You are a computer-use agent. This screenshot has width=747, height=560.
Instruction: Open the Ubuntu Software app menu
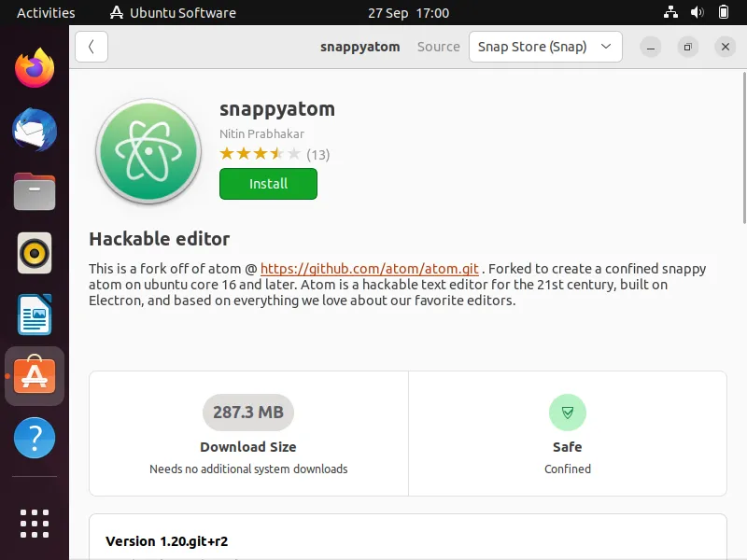click(173, 13)
